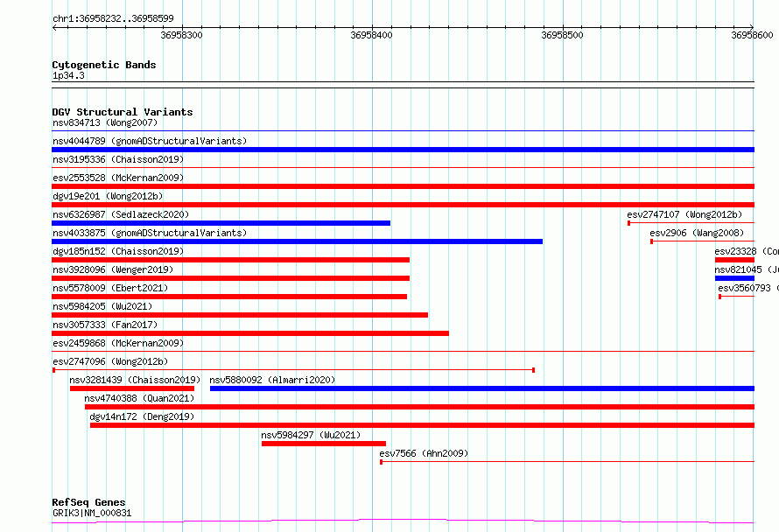Open the esv3560793 variant label
The width and height of the screenshot is (779, 532).
click(748, 288)
